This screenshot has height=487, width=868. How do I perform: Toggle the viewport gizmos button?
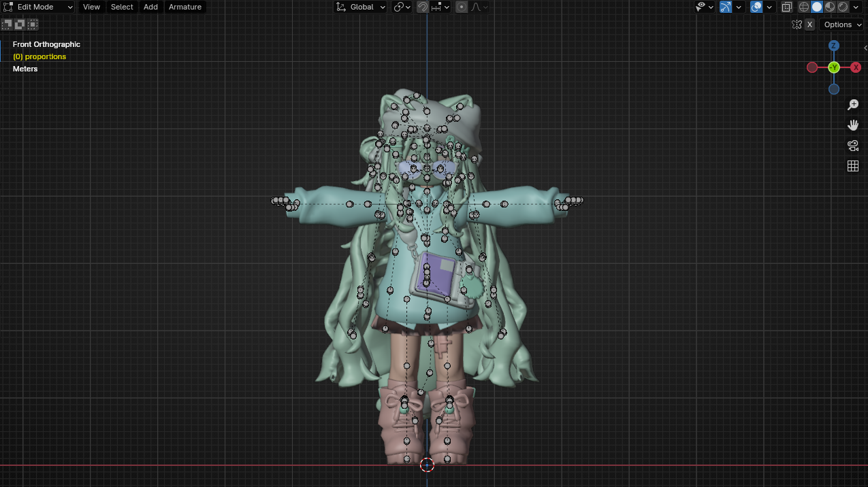(726, 7)
